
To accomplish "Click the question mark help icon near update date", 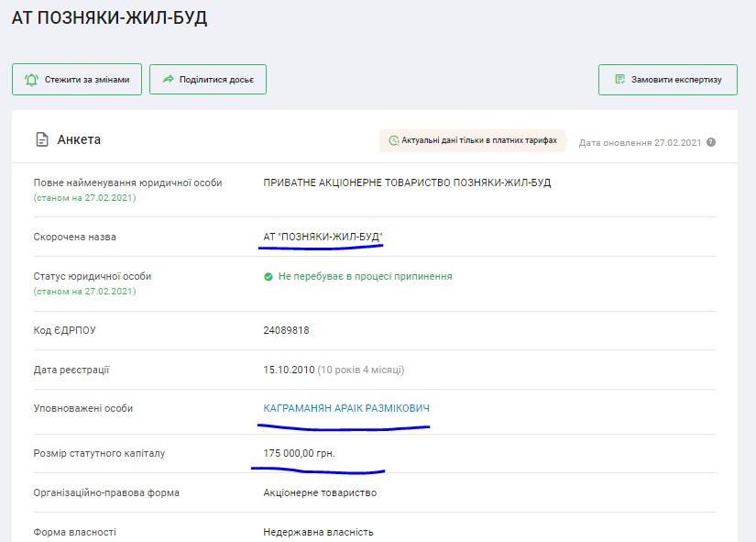I will [x=711, y=142].
